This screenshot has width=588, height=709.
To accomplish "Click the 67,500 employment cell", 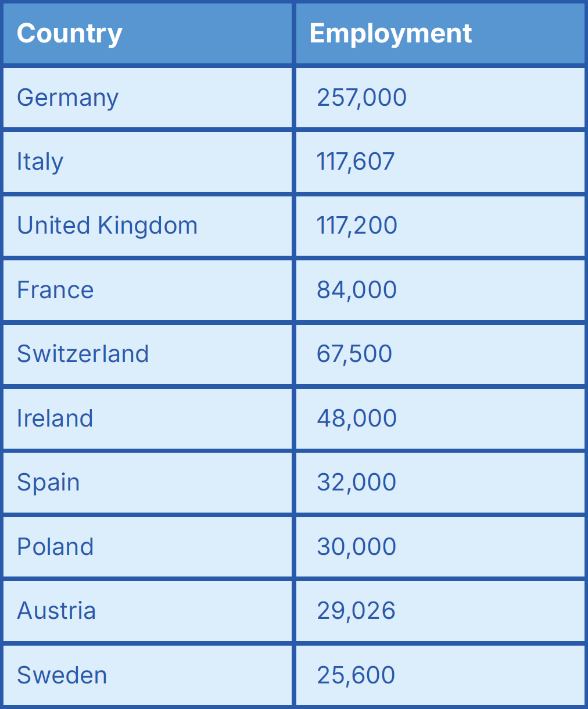I will click(x=354, y=354).
